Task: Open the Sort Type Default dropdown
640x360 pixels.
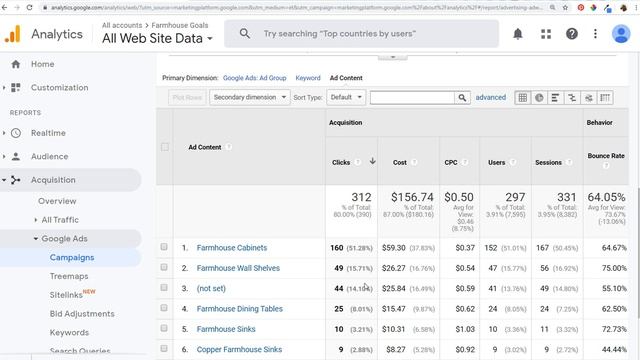Action: pos(346,98)
